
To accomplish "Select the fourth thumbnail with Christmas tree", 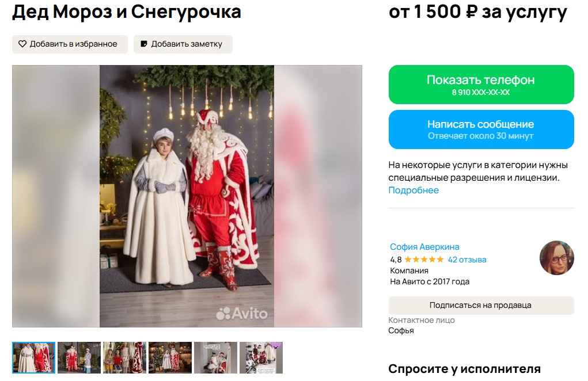I will pos(170,357).
